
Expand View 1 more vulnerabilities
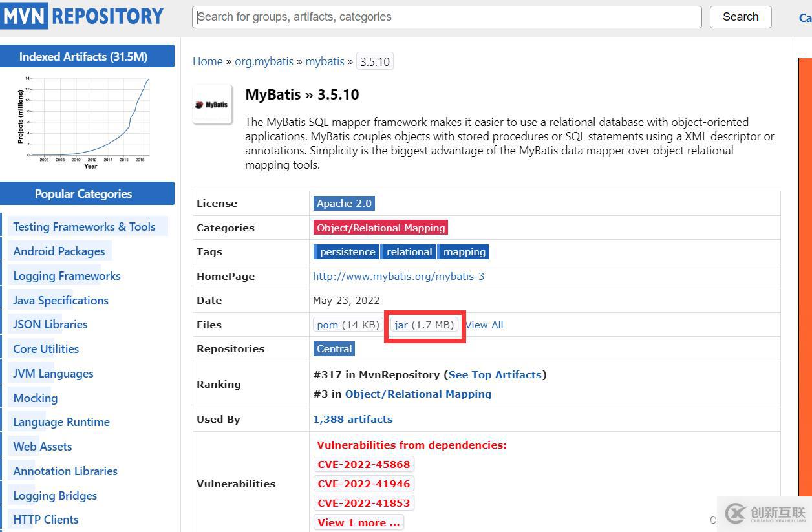[x=359, y=522]
